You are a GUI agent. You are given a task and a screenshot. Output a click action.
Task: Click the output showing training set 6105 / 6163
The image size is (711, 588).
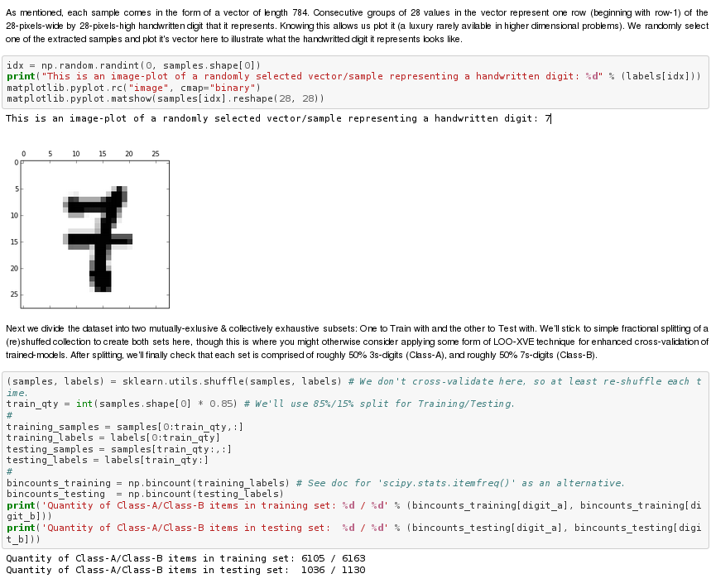185,558
